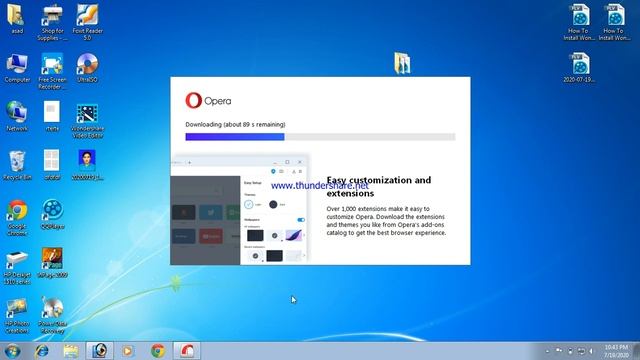Open Windows Explorer from taskbar
This screenshot has width=640, height=360.
(71, 351)
